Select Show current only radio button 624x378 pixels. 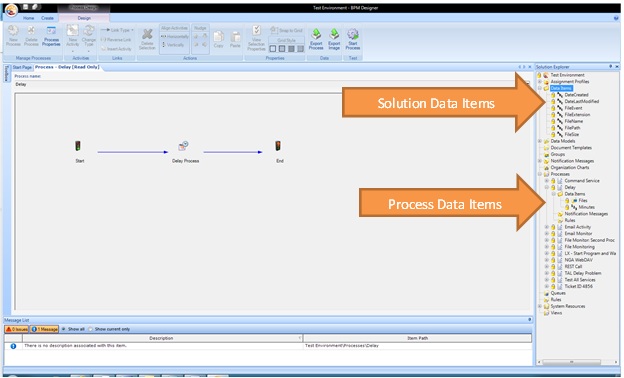coord(90,329)
